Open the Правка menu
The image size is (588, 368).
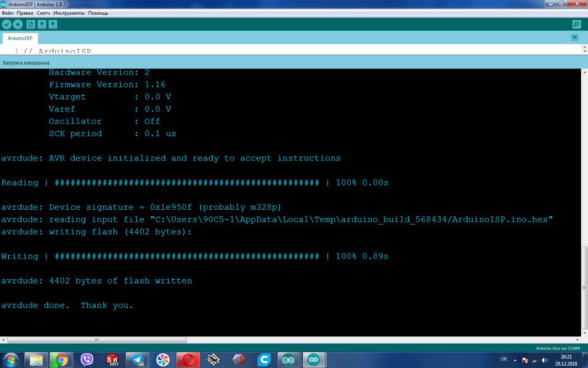(25, 13)
